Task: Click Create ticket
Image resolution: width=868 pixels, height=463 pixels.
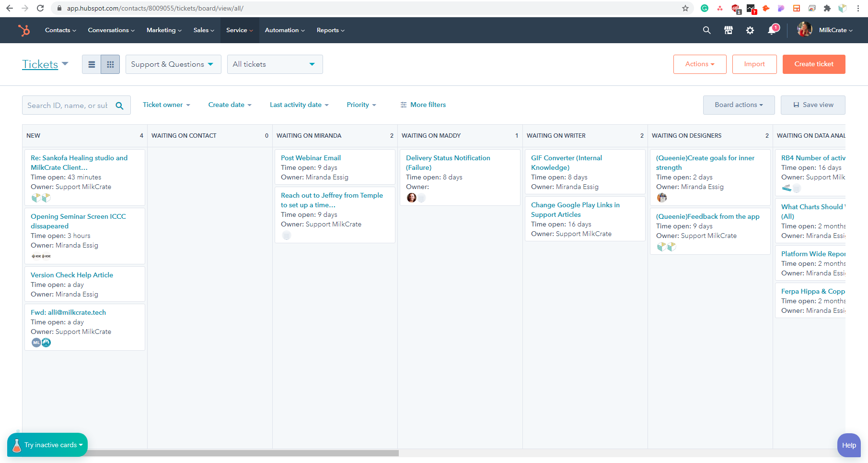Action: click(x=814, y=64)
